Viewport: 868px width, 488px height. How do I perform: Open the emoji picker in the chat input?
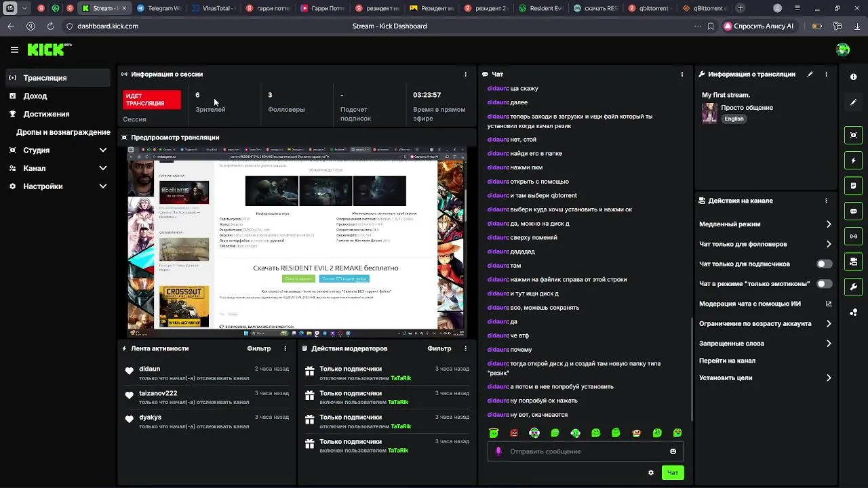point(673,451)
